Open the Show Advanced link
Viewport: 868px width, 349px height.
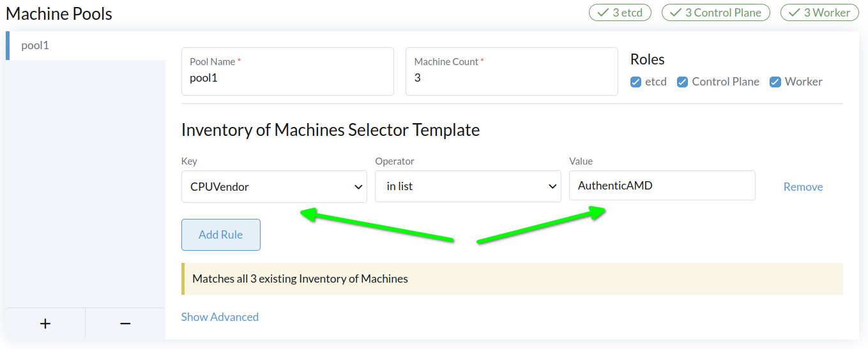click(220, 317)
